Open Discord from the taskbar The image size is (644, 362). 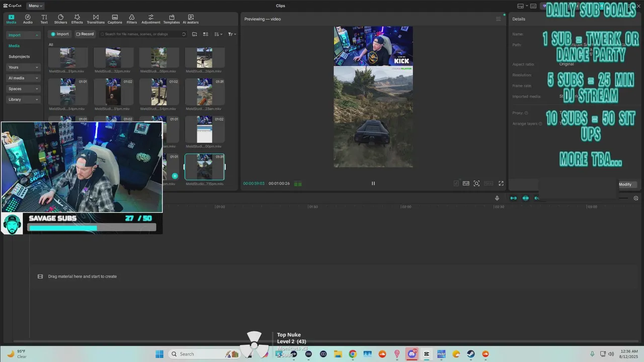pyautogui.click(x=412, y=354)
